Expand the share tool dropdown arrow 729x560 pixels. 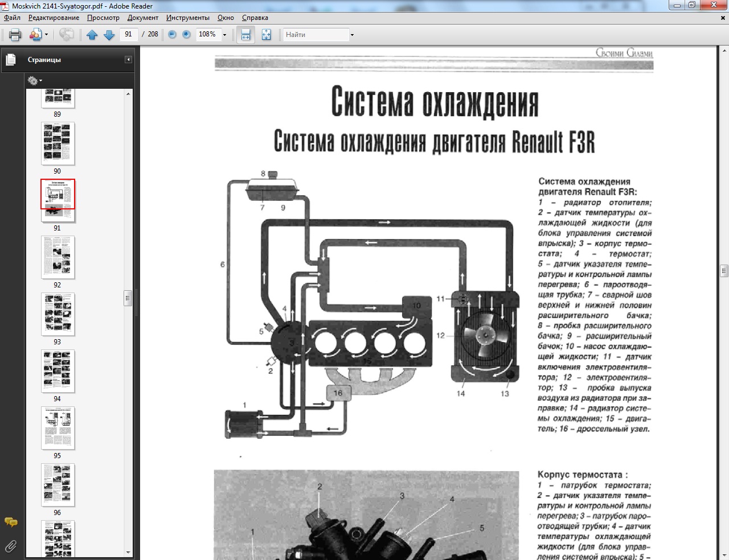tap(46, 35)
